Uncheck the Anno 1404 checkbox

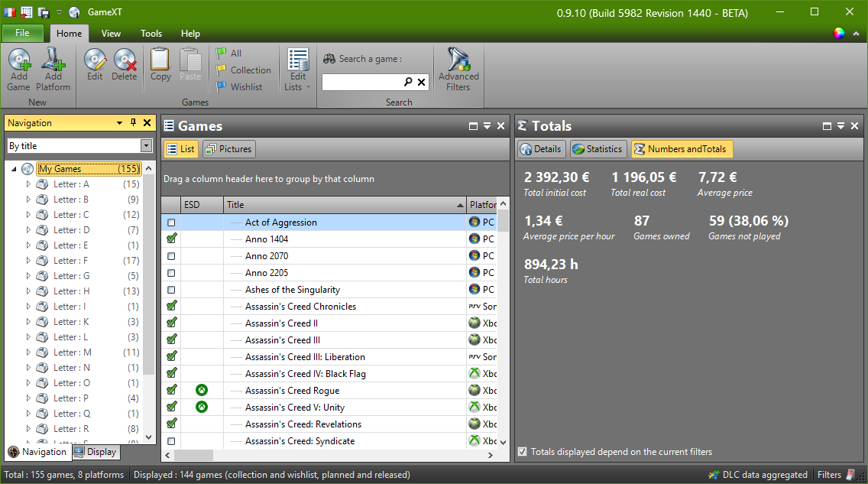point(171,239)
